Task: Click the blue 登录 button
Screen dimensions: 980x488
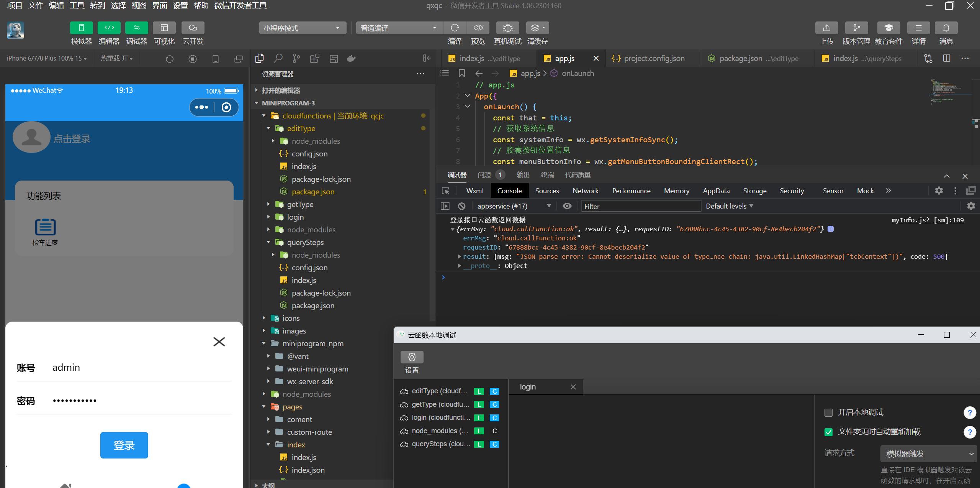Action: click(124, 445)
